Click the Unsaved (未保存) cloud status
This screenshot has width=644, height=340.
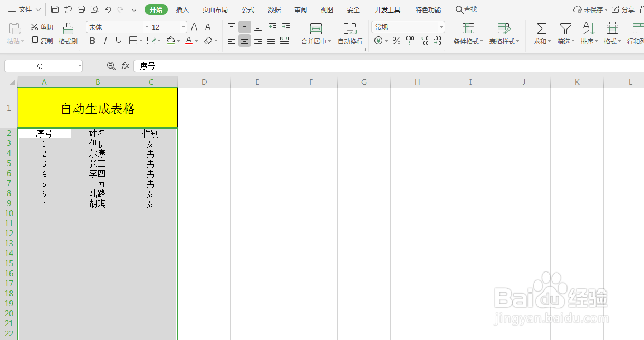point(590,9)
